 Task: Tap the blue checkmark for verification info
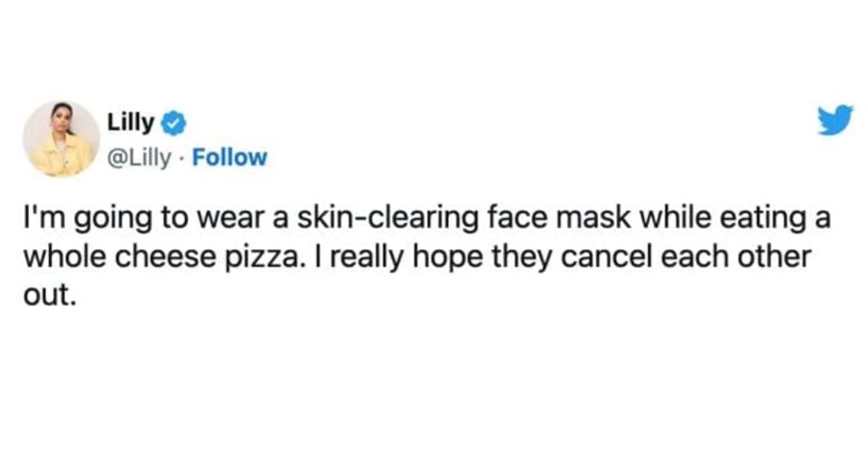pyautogui.click(x=171, y=122)
